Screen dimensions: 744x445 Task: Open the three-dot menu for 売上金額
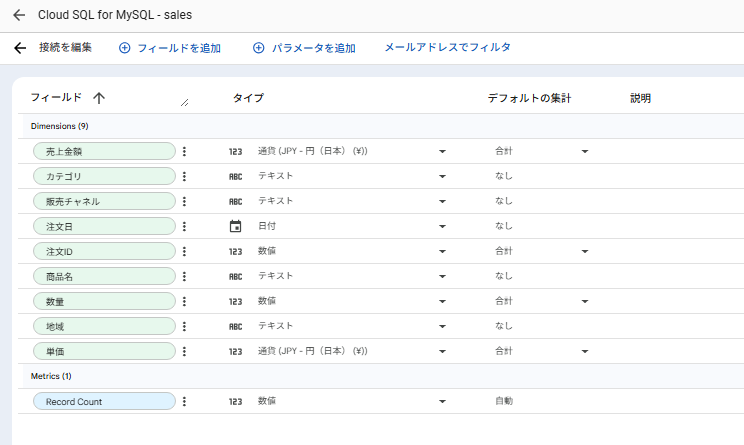(x=184, y=151)
